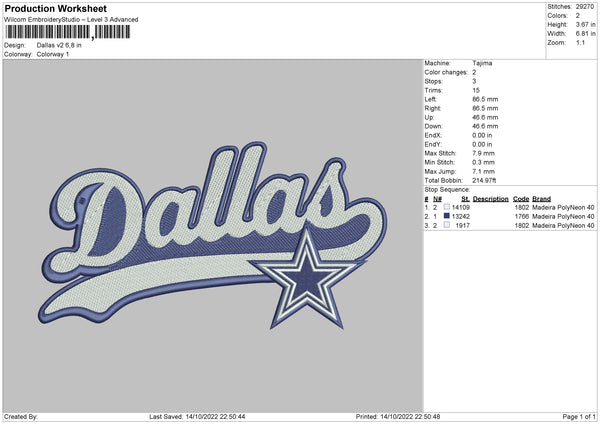Click the Zoom value 1:1
Viewport: 600px width, 424px height.
point(580,43)
